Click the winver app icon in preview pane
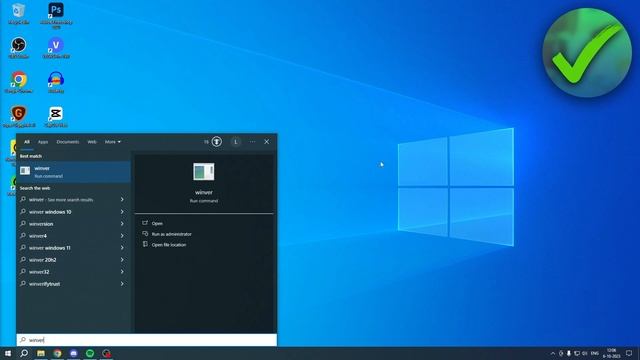Image resolution: width=640 pixels, height=360 pixels. pyautogui.click(x=204, y=171)
